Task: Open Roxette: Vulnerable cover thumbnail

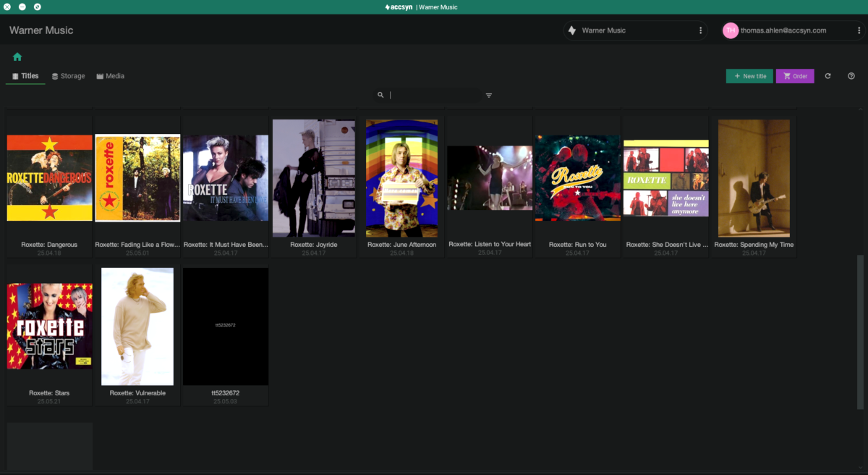Action: [137, 327]
